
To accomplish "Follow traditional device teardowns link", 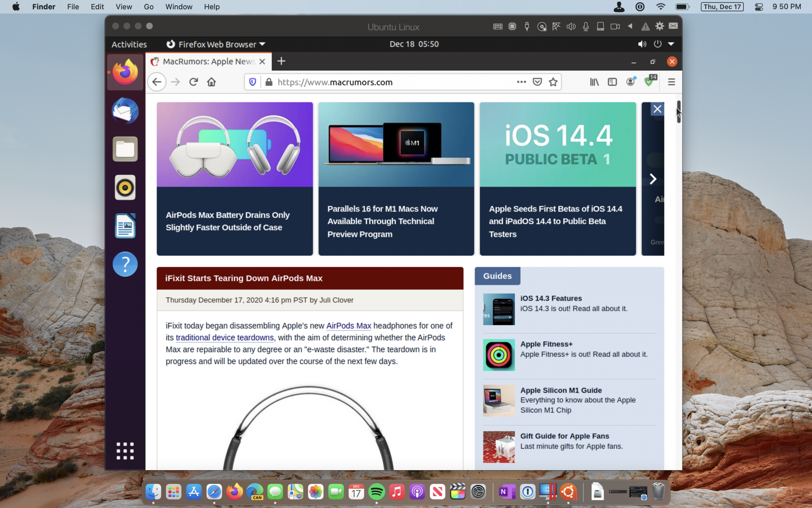I will click(225, 338).
